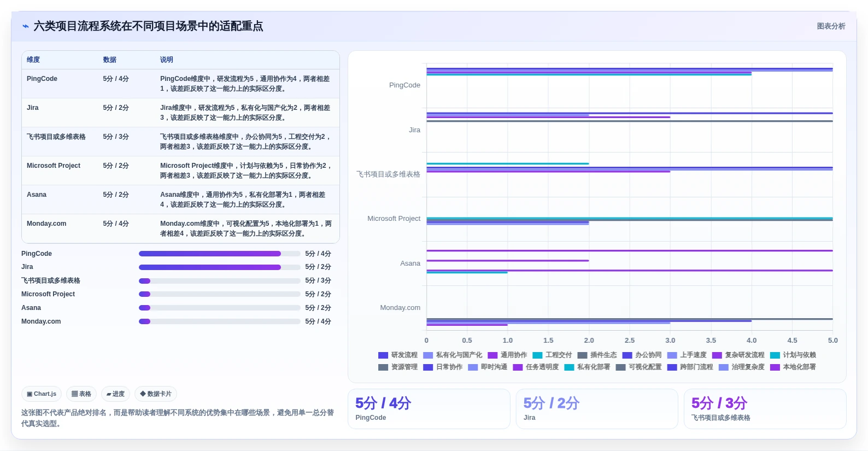Toggle the 研发流程 legend series
868x451 pixels.
(x=398, y=355)
